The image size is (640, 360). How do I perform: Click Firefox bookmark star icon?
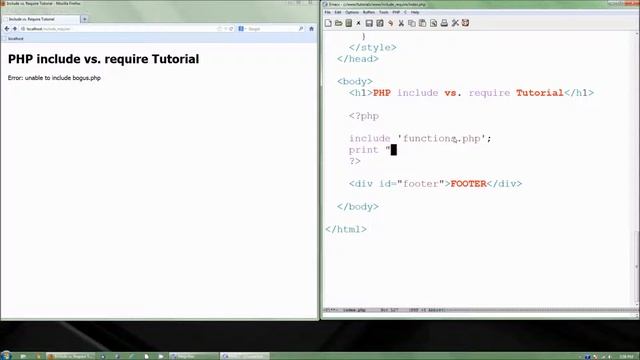click(x=219, y=29)
